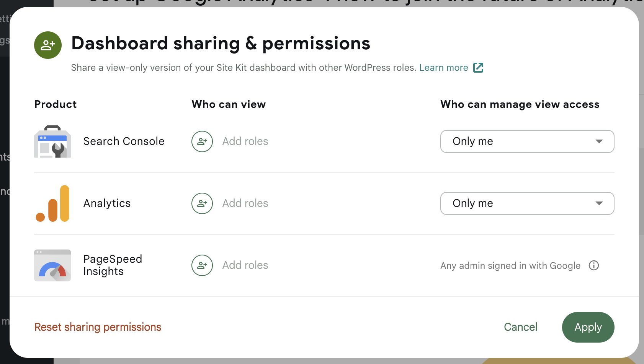Click the 'Dashboard sharing & permissions' title
Image resolution: width=644 pixels, height=364 pixels.
pos(221,43)
